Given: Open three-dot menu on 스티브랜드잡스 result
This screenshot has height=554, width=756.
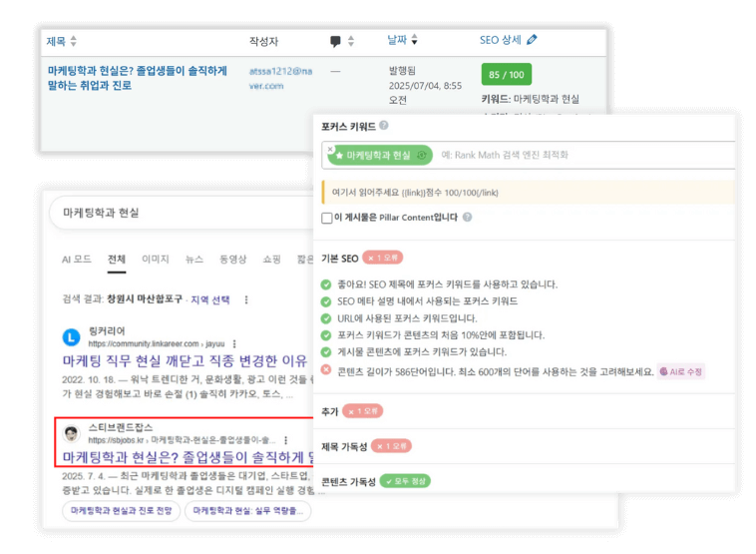Looking at the screenshot, I should tap(286, 440).
